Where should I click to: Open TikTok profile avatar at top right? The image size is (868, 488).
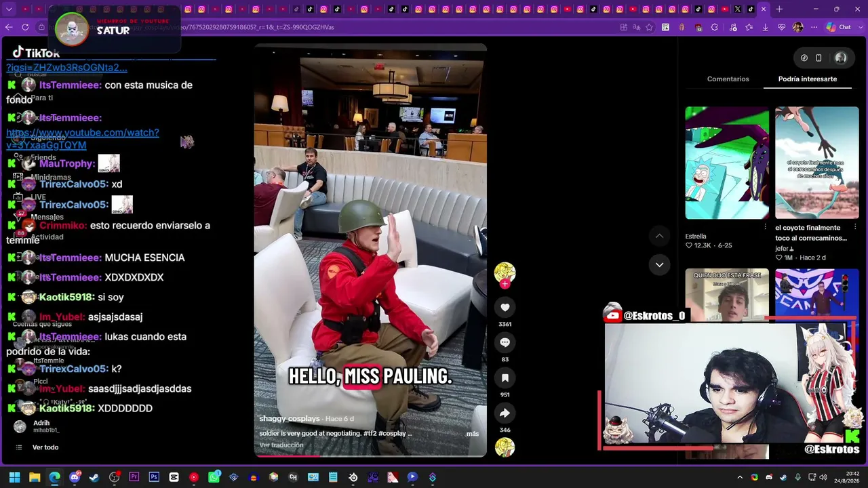click(x=841, y=58)
